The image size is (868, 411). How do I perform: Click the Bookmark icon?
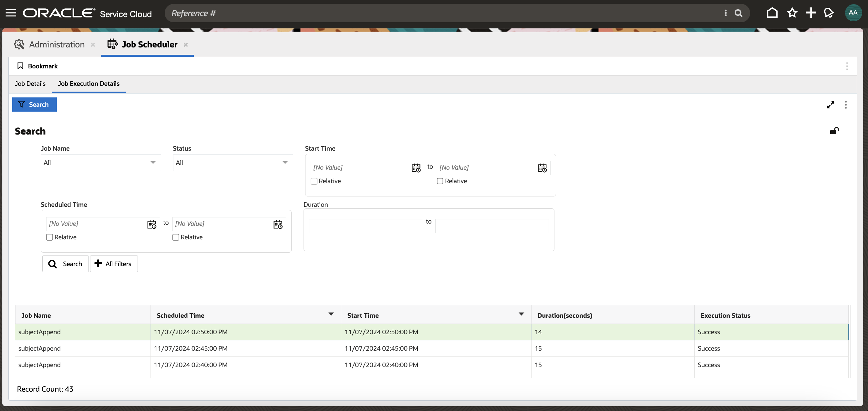(x=20, y=66)
